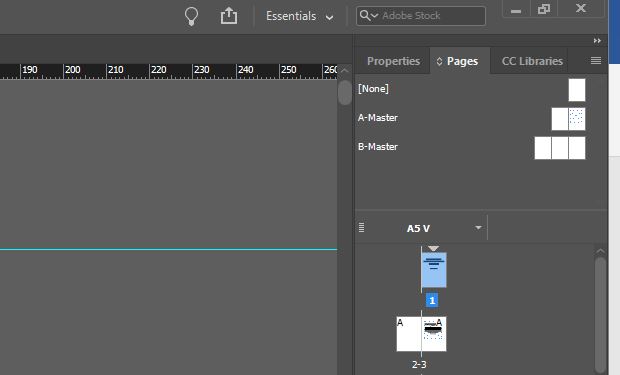This screenshot has width=620, height=375.
Task: Open the Essentials workspace dropdown
Action: pos(299,16)
